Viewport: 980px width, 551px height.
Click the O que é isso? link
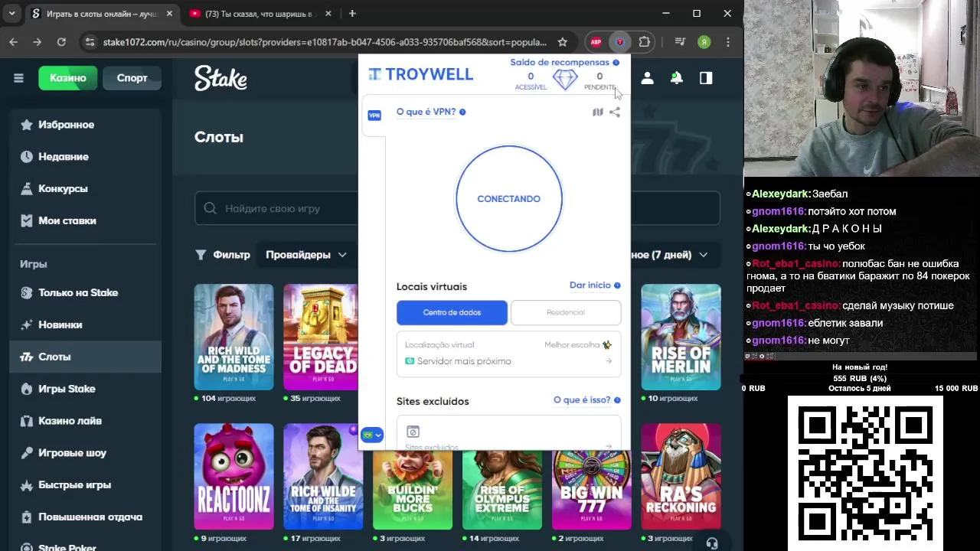point(582,400)
